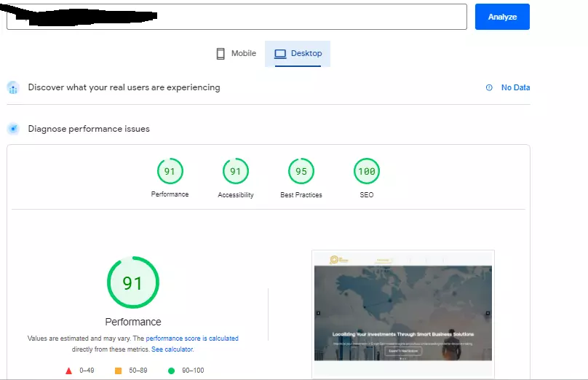Click the SEO label
This screenshot has width=588, height=380.
coord(367,195)
